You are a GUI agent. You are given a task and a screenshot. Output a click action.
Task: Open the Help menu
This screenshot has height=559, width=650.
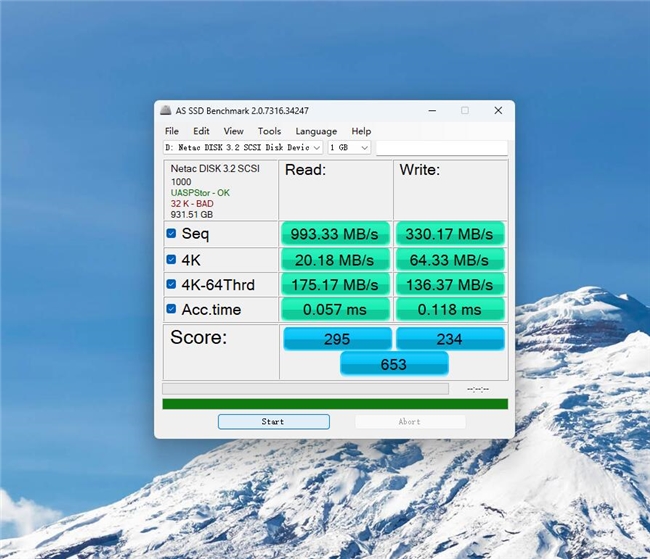tap(361, 131)
